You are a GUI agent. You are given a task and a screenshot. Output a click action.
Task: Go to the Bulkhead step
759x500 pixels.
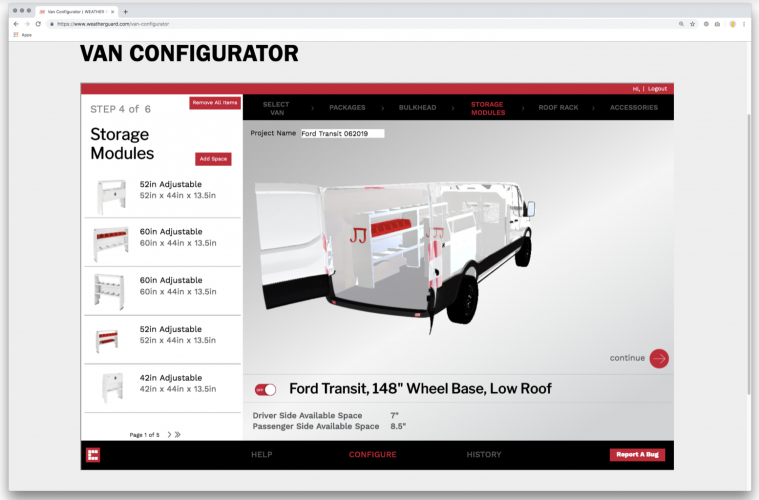coord(417,107)
